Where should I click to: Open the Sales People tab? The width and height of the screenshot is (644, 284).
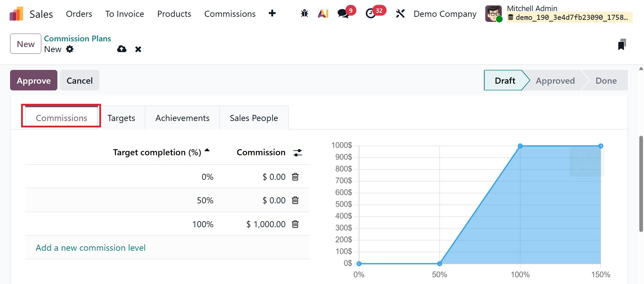tap(254, 118)
